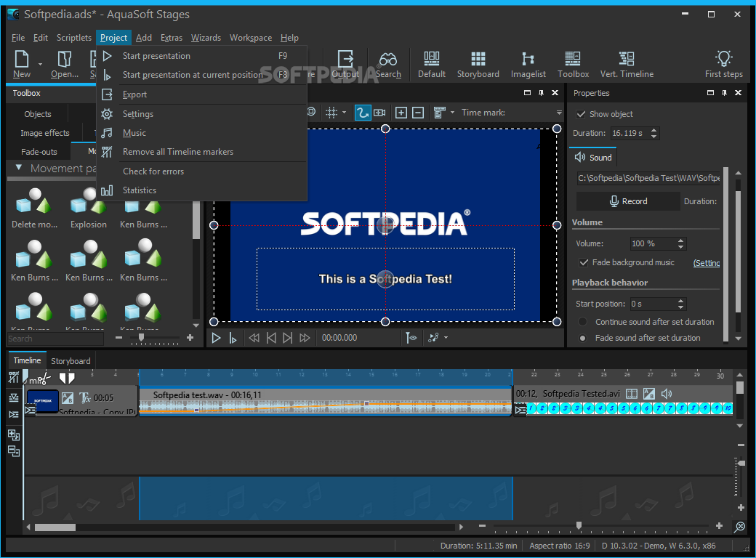Click the zoom in plus icon in preview toolbar

tap(401, 113)
